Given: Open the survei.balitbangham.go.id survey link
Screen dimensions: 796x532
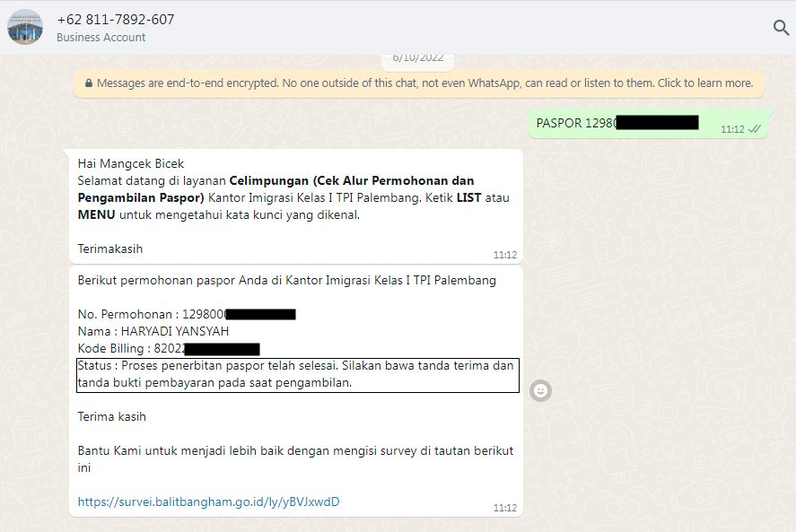Looking at the screenshot, I should pyautogui.click(x=208, y=501).
